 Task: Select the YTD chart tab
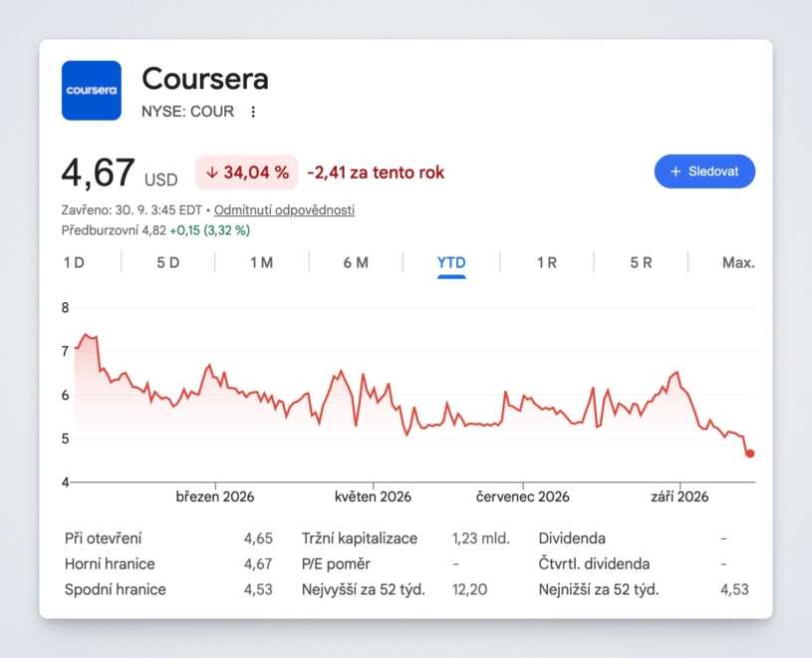pyautogui.click(x=451, y=262)
